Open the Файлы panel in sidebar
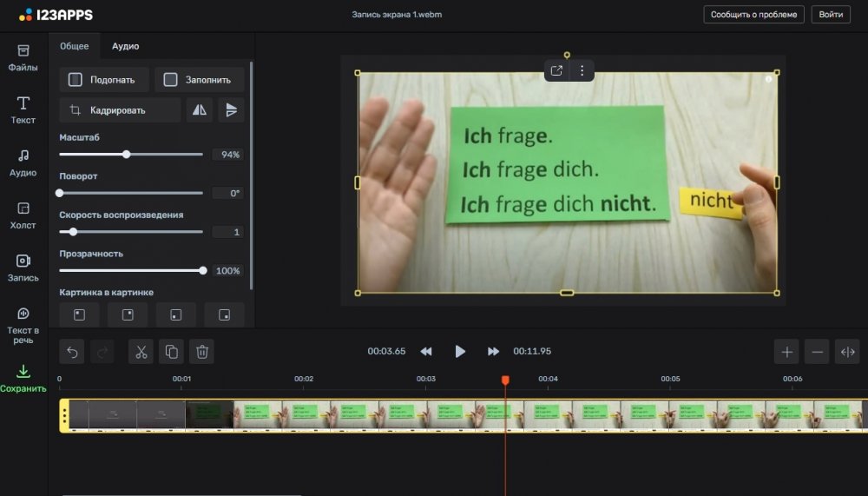The width and height of the screenshot is (868, 496). pyautogui.click(x=23, y=57)
